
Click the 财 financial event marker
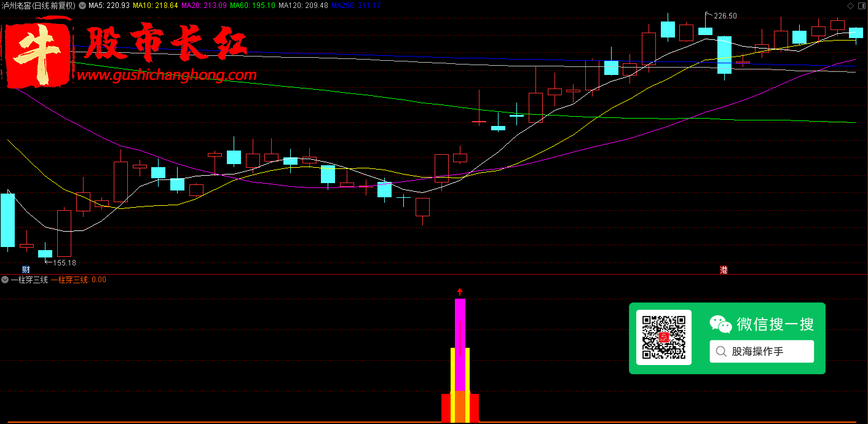[26, 270]
